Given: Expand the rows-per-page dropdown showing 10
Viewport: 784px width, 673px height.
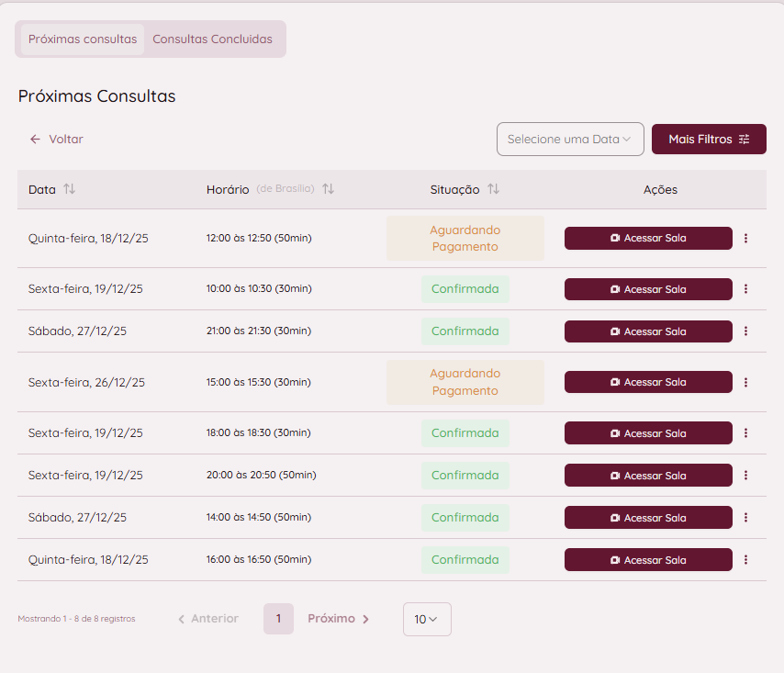Looking at the screenshot, I should pyautogui.click(x=427, y=619).
